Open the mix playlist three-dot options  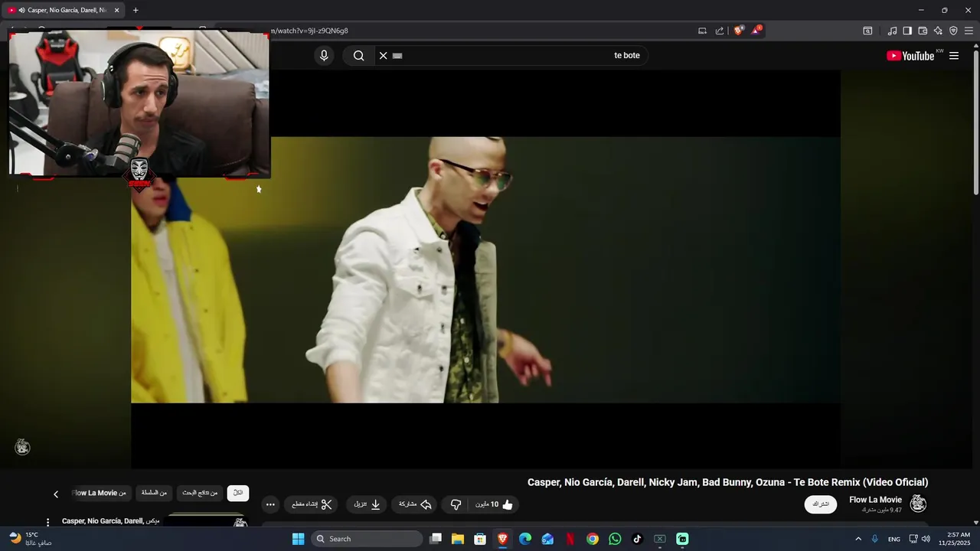[47, 522]
